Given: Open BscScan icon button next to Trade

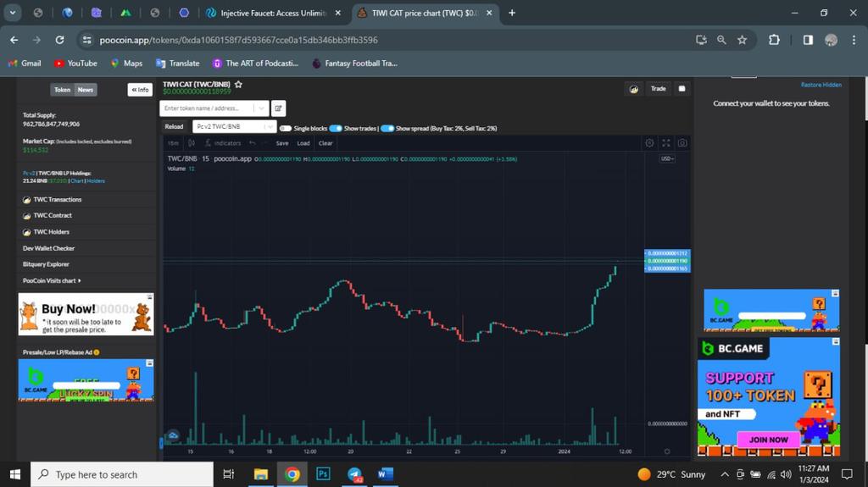Looking at the screenshot, I should (634, 89).
